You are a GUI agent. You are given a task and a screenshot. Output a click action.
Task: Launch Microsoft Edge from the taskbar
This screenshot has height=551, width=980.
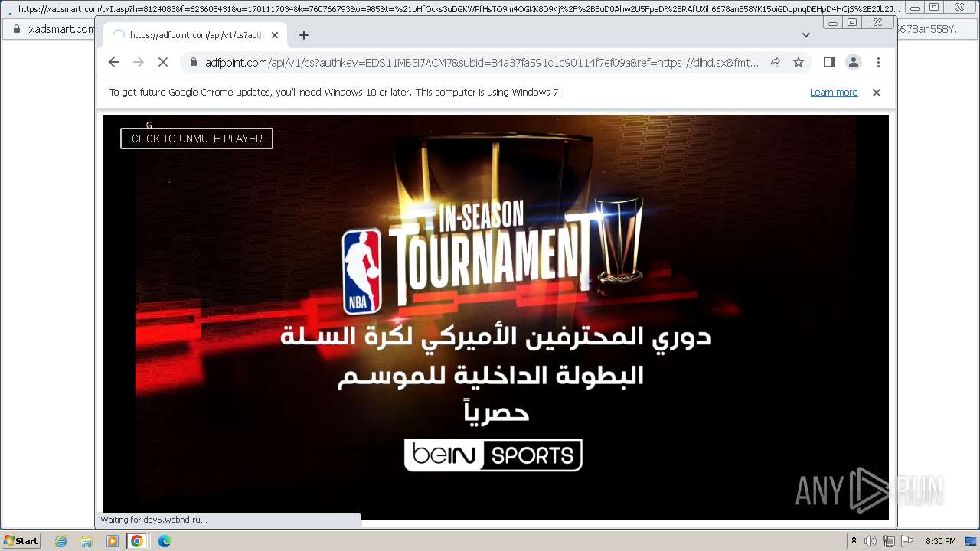tap(164, 541)
